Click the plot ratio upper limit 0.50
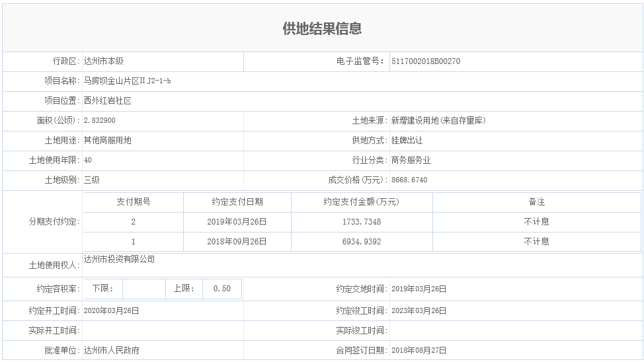644x362 pixels. coord(221,289)
